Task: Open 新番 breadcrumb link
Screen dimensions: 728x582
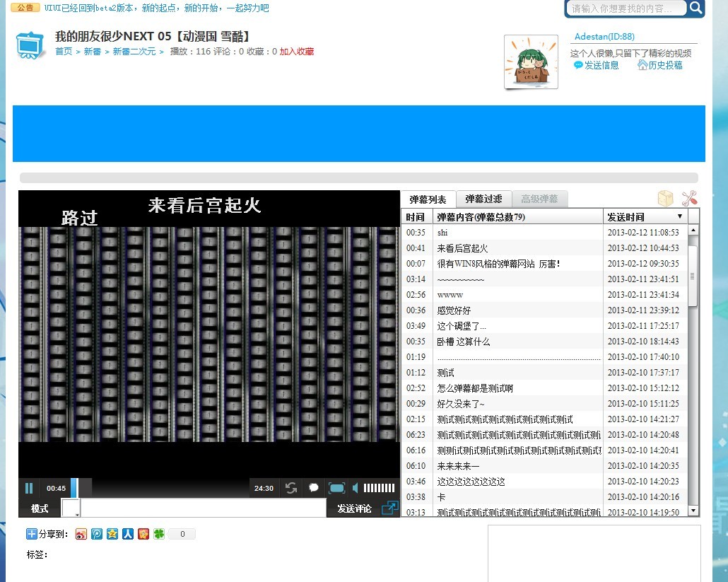Action: coord(93,52)
